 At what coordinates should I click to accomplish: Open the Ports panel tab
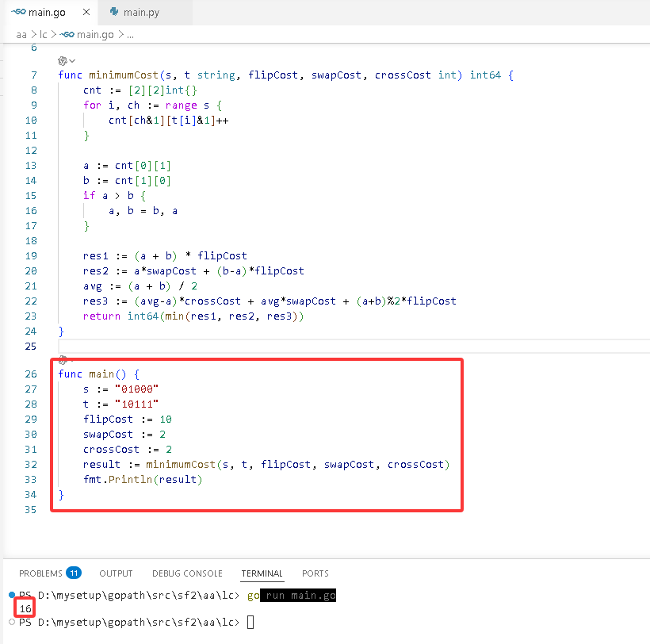coord(315,573)
